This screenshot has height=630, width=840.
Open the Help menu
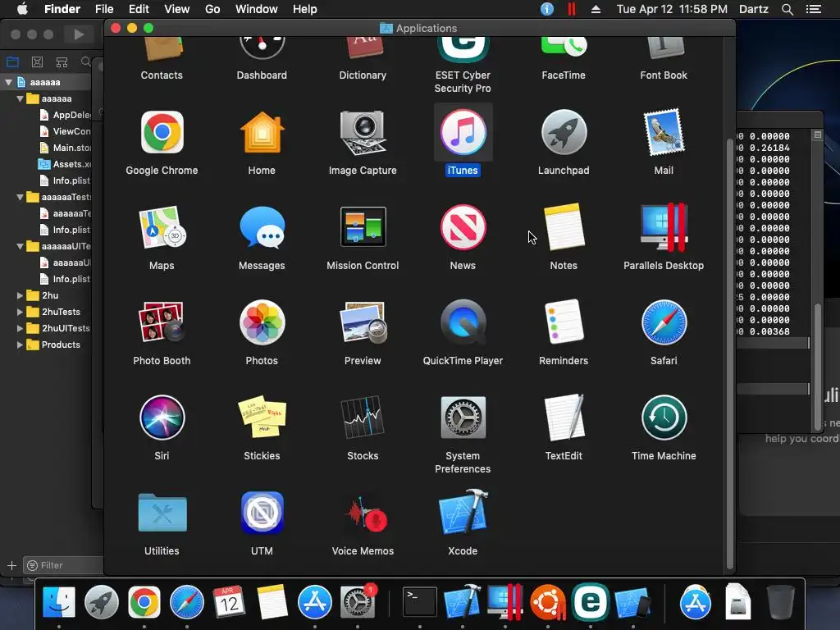click(305, 9)
